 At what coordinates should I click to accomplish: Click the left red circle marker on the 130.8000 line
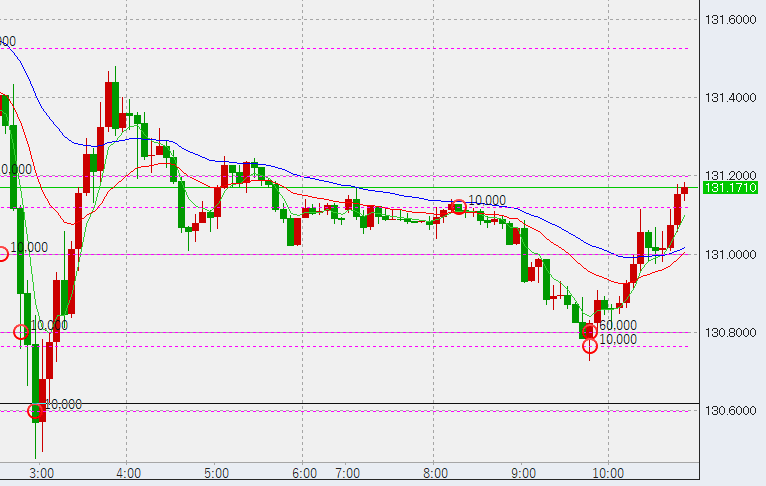pos(21,332)
